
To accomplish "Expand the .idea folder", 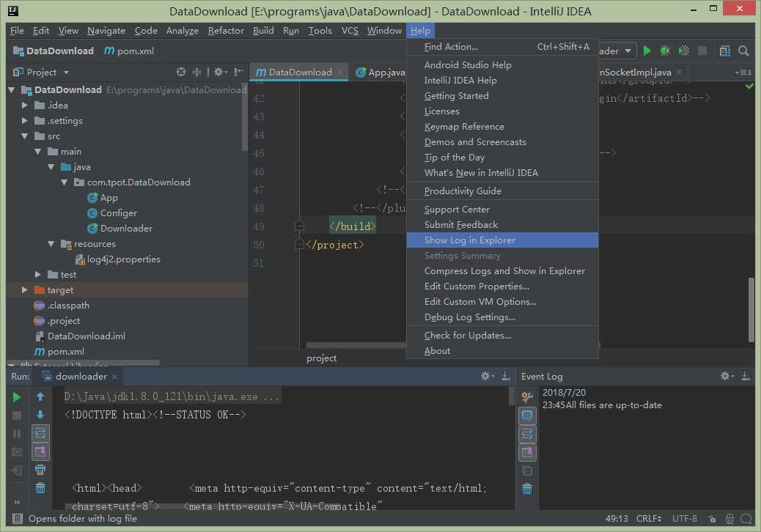I will point(25,106).
